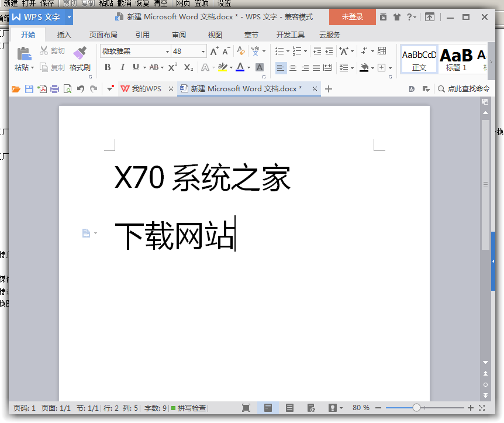This screenshot has width=504, height=423.
Task: Click the printer icon
Action: [x=54, y=89]
